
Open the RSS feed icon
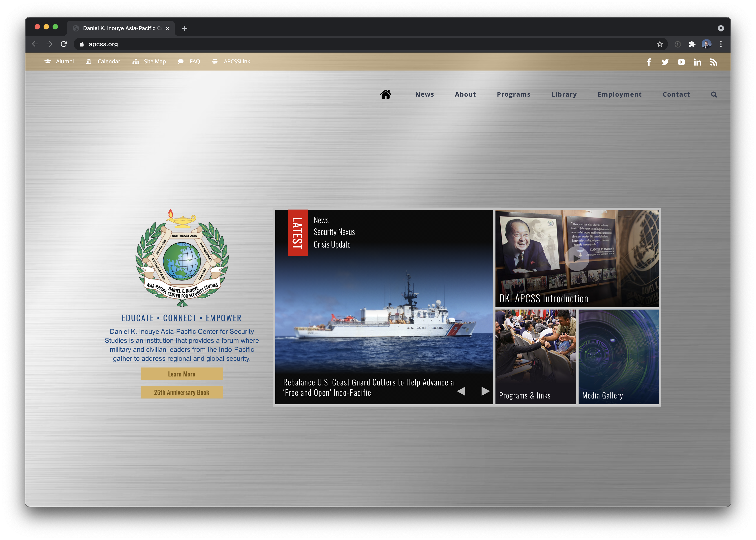click(x=714, y=62)
